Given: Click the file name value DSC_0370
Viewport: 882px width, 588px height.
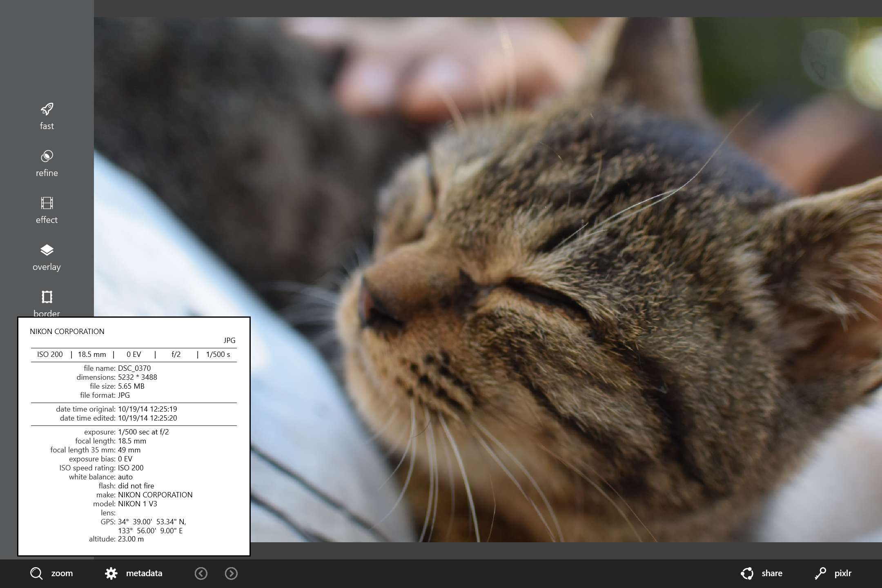Looking at the screenshot, I should pos(134,368).
